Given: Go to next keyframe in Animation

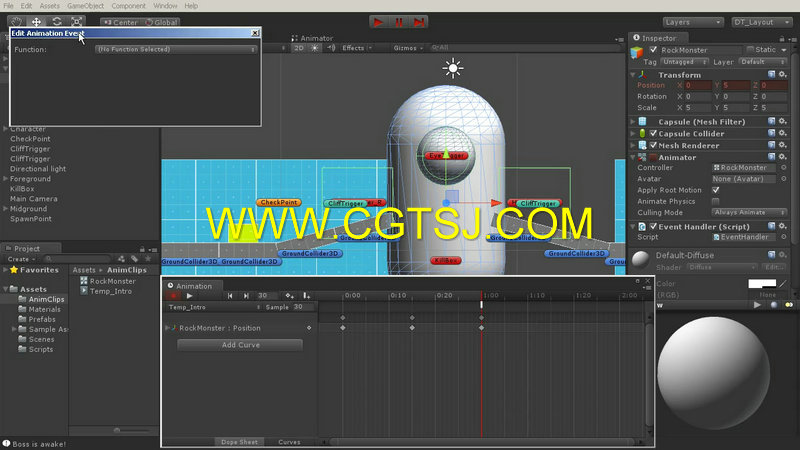Looking at the screenshot, I should 246,295.
